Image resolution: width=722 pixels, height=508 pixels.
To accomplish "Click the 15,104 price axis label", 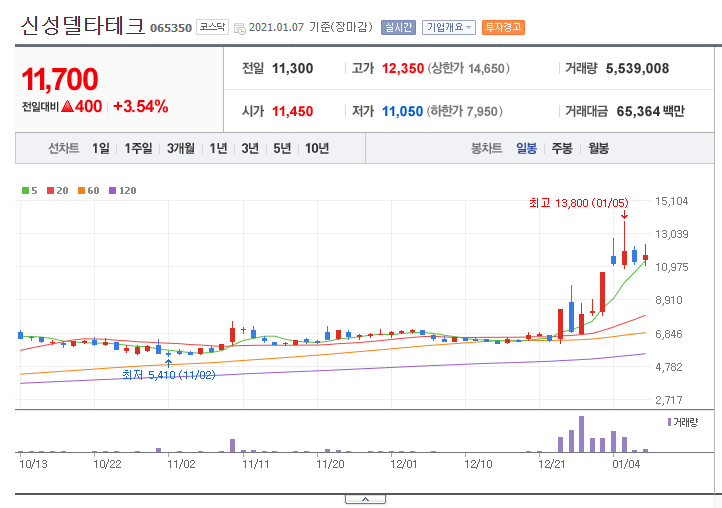I will (x=671, y=201).
